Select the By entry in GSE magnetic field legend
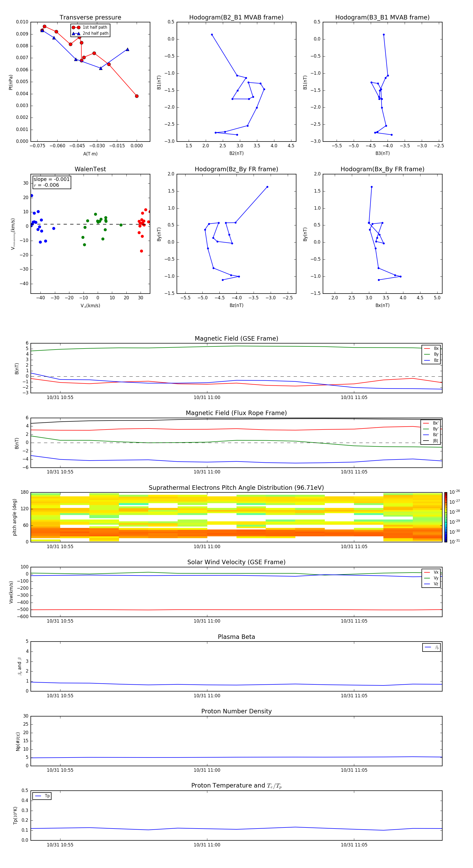Image resolution: width=473 pixels, height=868 pixels. 431,354
